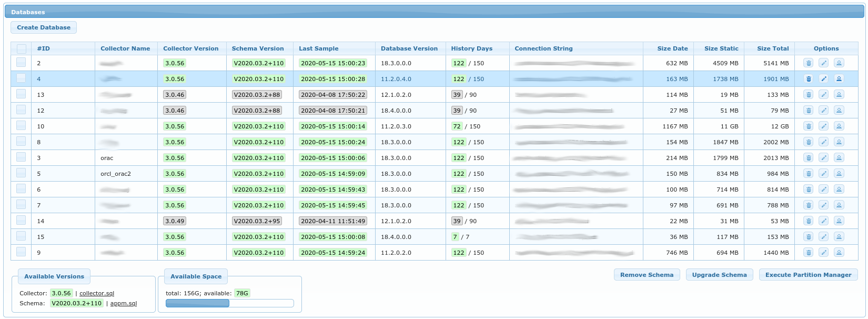The image size is (868, 319).
Task: Click user icon in orac row
Action: pos(839,158)
